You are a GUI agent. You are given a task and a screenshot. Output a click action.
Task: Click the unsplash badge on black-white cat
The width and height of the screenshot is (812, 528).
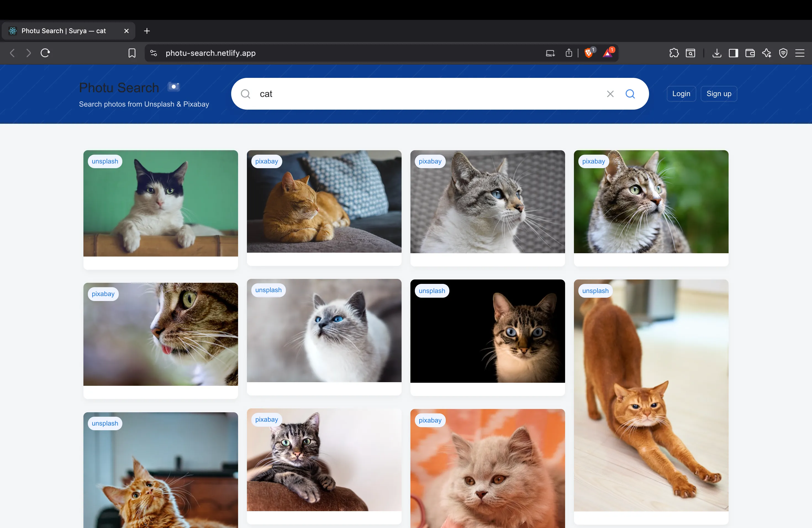pos(105,161)
